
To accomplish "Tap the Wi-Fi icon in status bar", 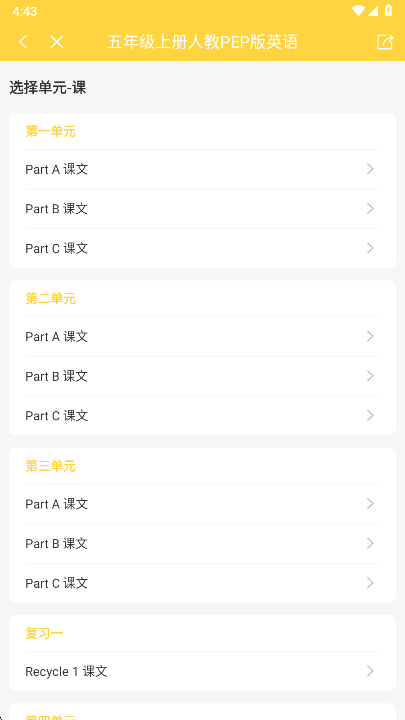I will (358, 11).
